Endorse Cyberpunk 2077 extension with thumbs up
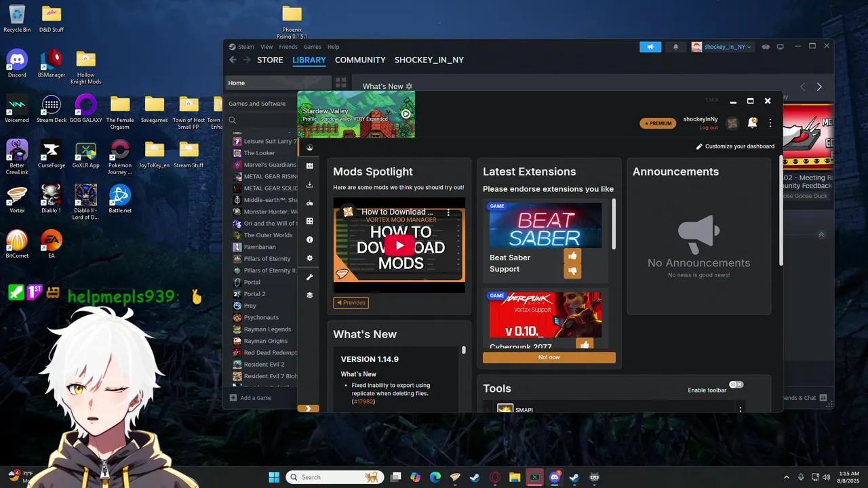868x488 pixels. 585,344
